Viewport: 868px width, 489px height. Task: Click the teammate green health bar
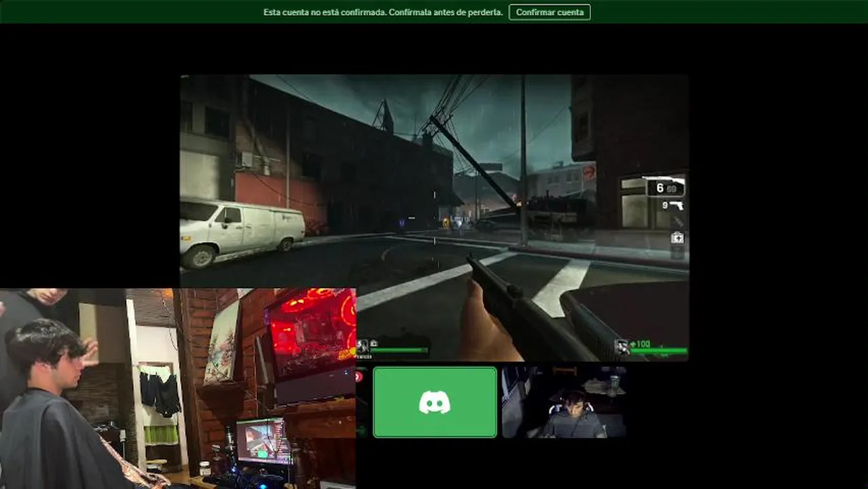click(x=399, y=350)
